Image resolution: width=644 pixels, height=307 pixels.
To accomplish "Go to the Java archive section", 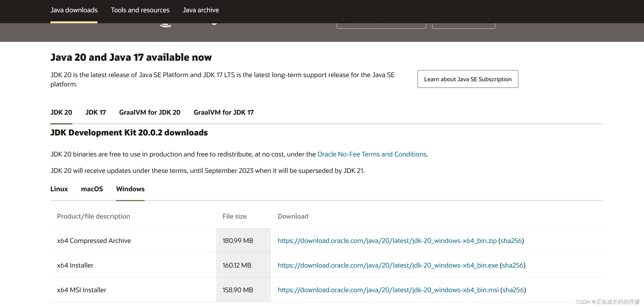I will coord(201,10).
